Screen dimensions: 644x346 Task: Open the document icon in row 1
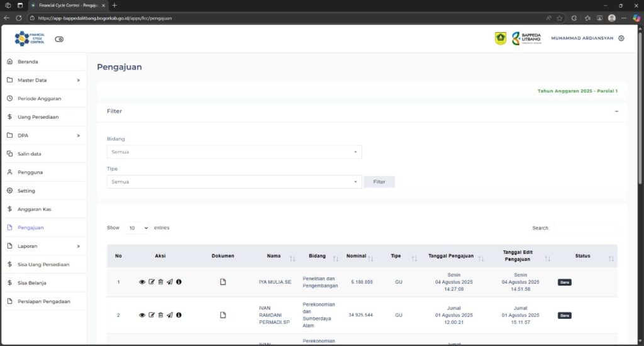pos(223,282)
